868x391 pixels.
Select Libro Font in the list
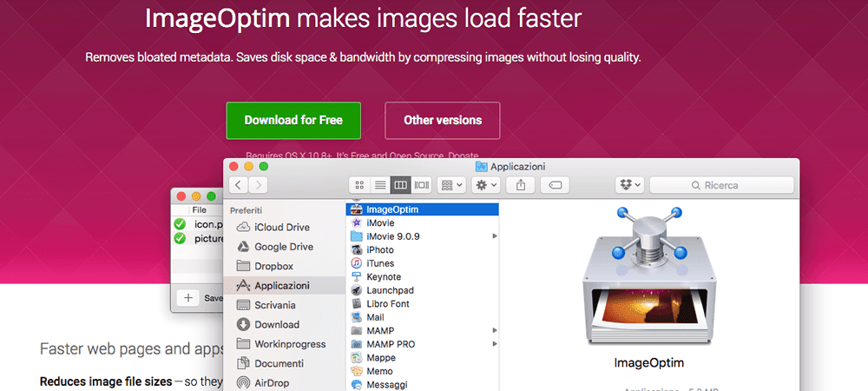click(x=423, y=303)
